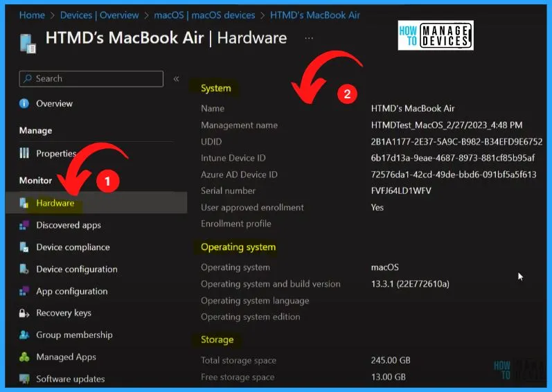Click the sidebar Search field
The width and height of the screenshot is (552, 392).
click(x=91, y=78)
